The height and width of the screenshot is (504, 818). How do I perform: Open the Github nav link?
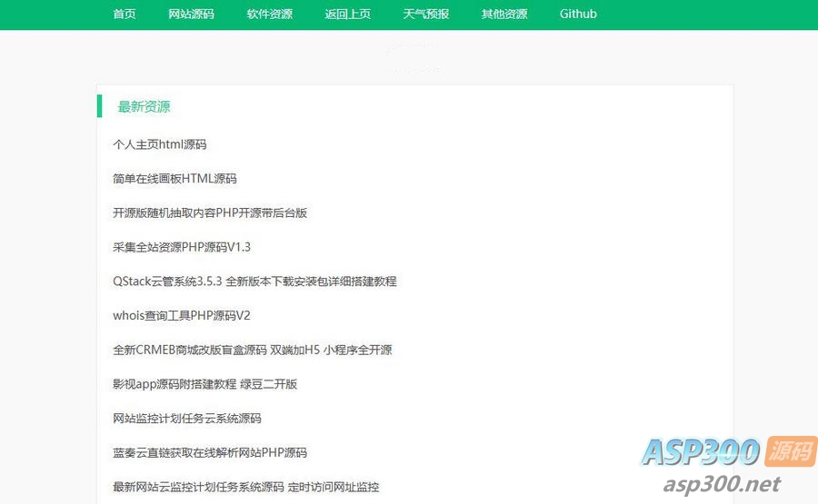click(578, 14)
